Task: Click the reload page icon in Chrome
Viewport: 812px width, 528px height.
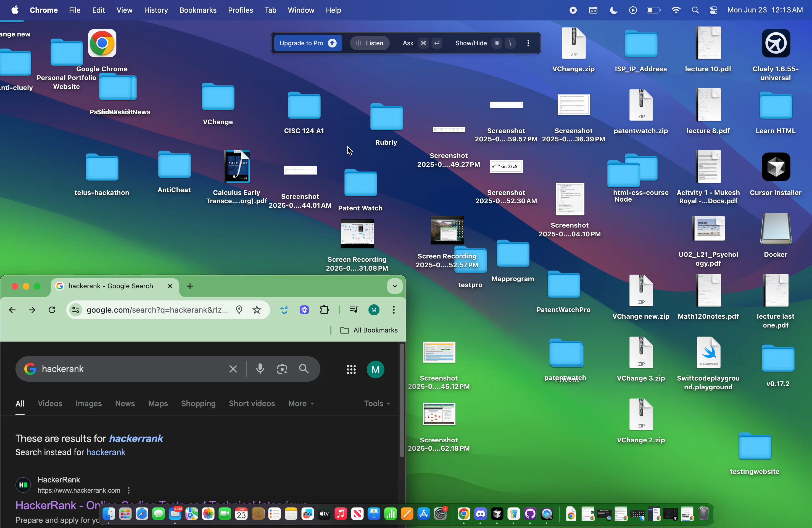Action: (x=52, y=310)
